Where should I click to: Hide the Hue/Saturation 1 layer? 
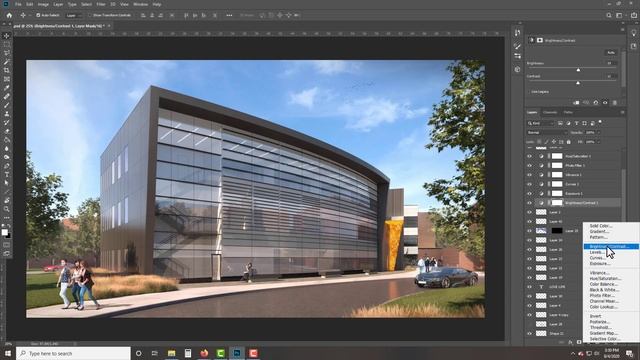click(x=529, y=156)
